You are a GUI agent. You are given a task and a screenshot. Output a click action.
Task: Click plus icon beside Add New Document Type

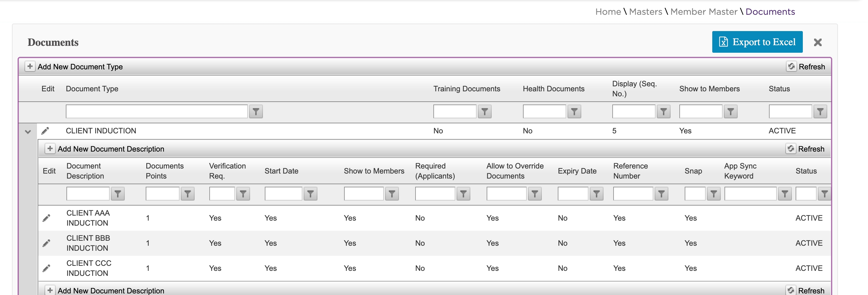click(x=30, y=67)
